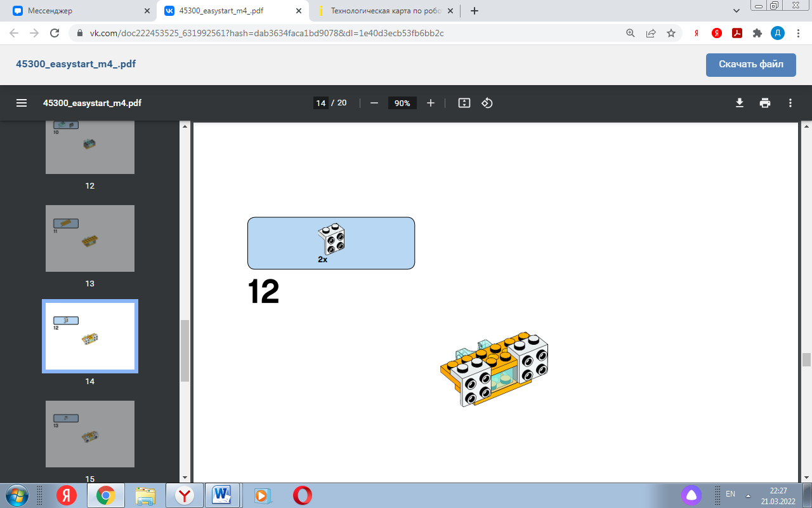Click the page scrollbar up arrow

tap(807, 126)
